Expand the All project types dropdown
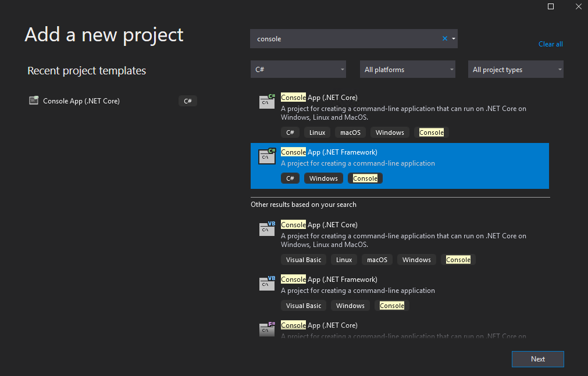Viewport: 588px width, 376px height. (x=515, y=70)
